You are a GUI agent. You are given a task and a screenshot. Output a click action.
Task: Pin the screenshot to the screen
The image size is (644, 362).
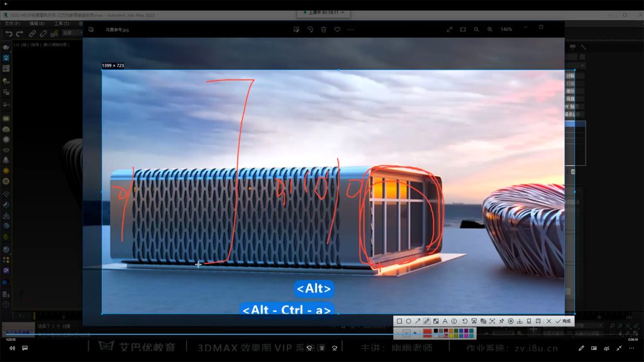(501, 321)
